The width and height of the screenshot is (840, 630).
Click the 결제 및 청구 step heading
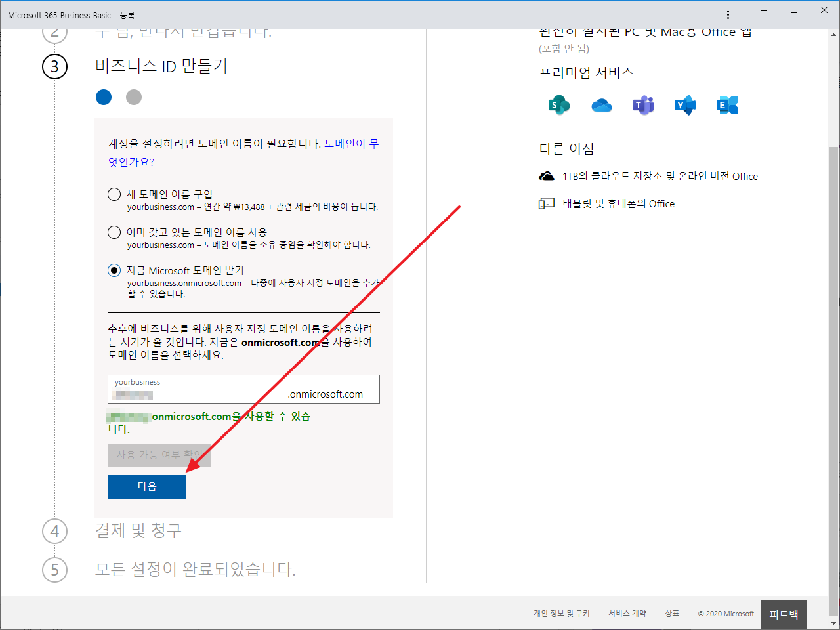[x=138, y=530]
